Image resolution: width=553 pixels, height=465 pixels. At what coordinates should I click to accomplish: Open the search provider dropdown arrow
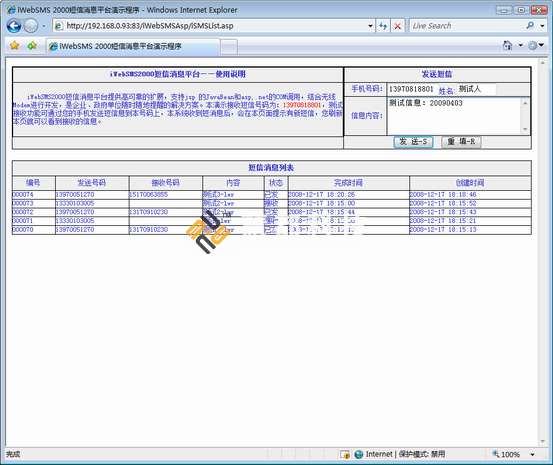(542, 26)
